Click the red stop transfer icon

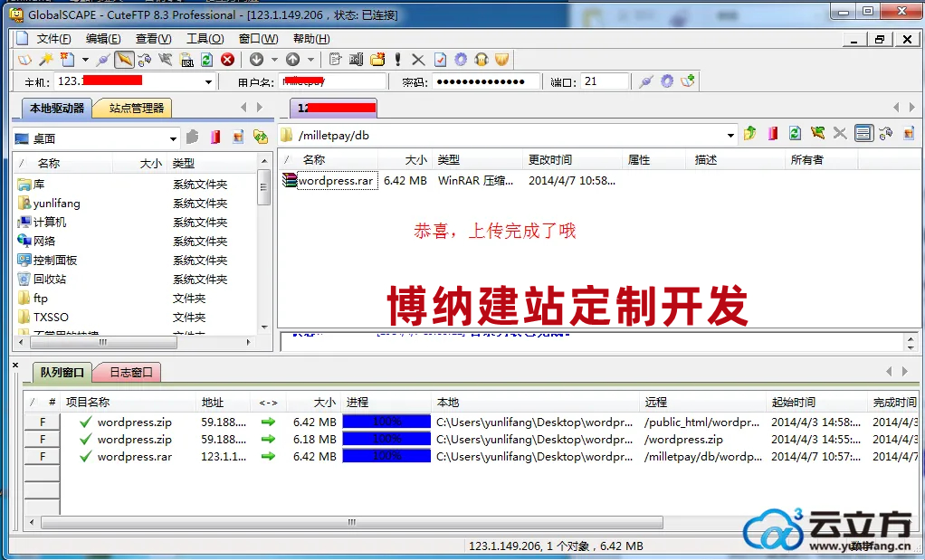[x=227, y=60]
